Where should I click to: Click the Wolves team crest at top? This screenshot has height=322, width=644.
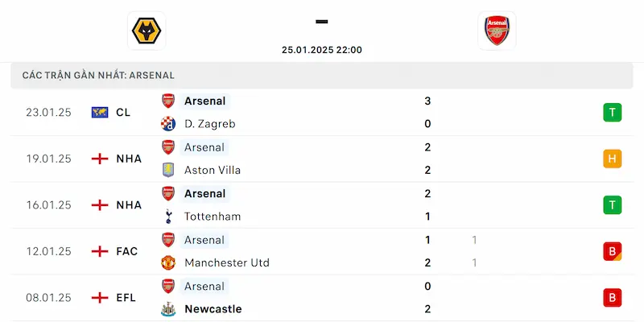tap(147, 31)
